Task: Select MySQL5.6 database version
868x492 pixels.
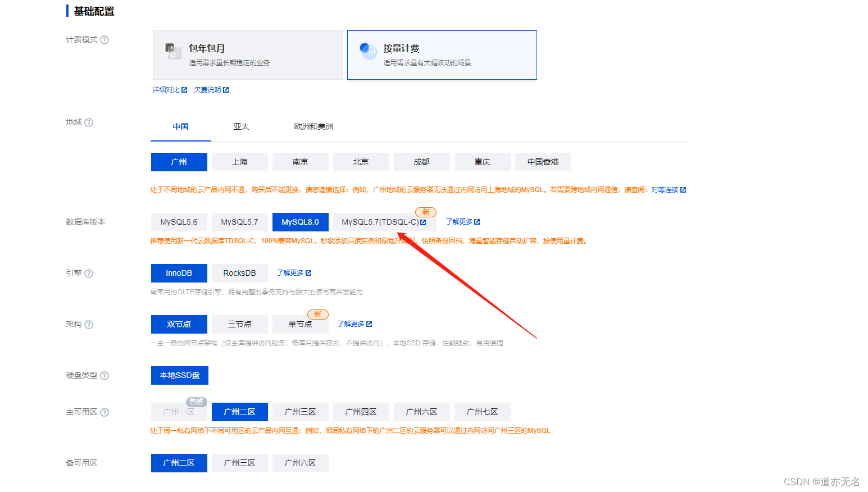Action: [179, 222]
